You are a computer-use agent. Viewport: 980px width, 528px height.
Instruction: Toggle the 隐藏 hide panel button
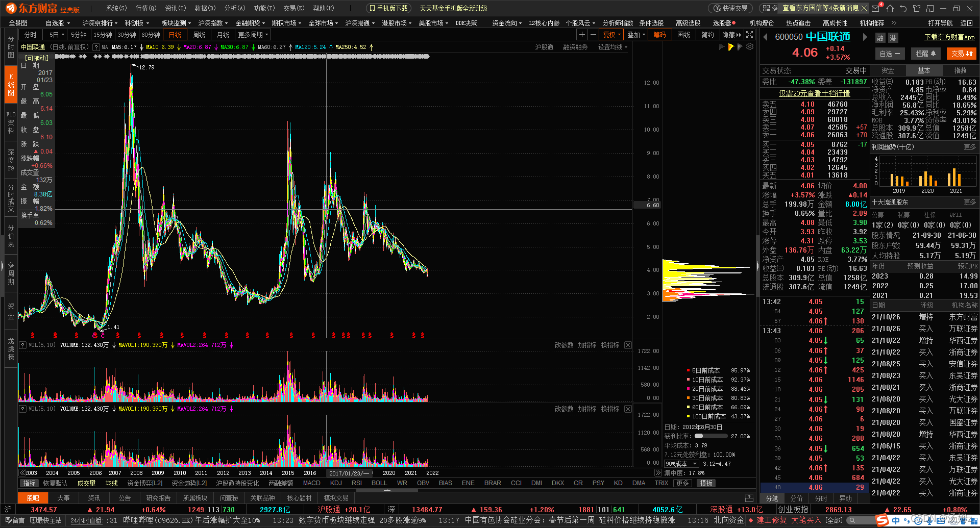coord(731,35)
